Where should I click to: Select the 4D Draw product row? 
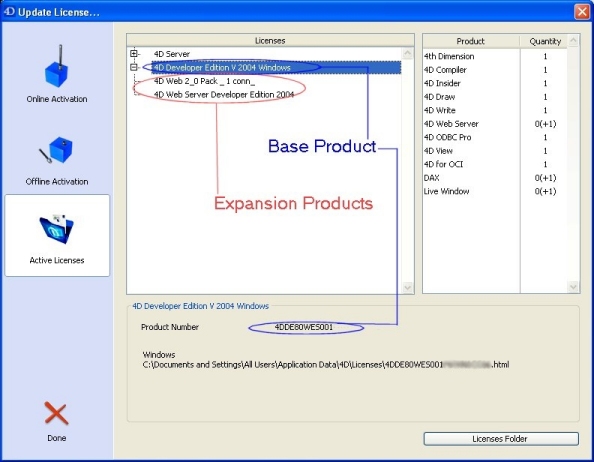(x=495, y=97)
